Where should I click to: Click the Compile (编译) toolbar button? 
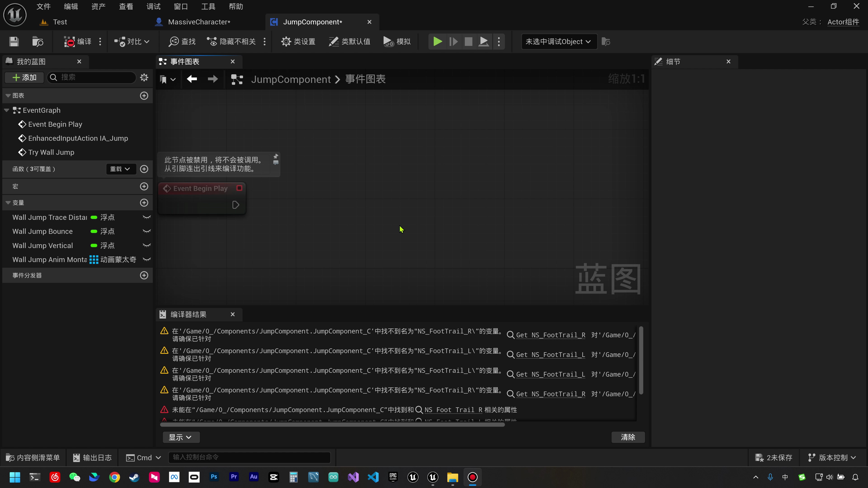(x=78, y=41)
